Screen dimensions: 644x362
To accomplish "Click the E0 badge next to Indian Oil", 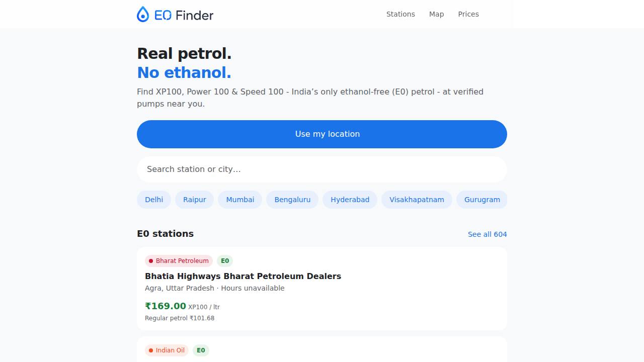I will 201,350.
